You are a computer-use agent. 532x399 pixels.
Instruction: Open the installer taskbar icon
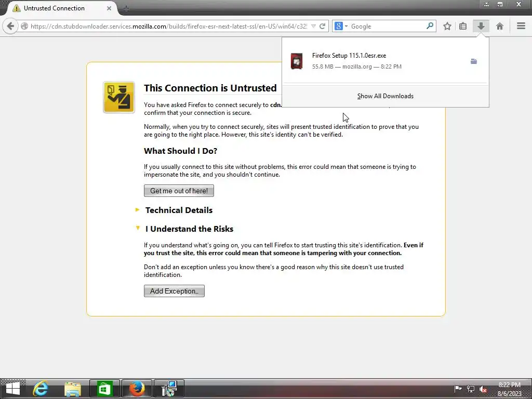169,389
